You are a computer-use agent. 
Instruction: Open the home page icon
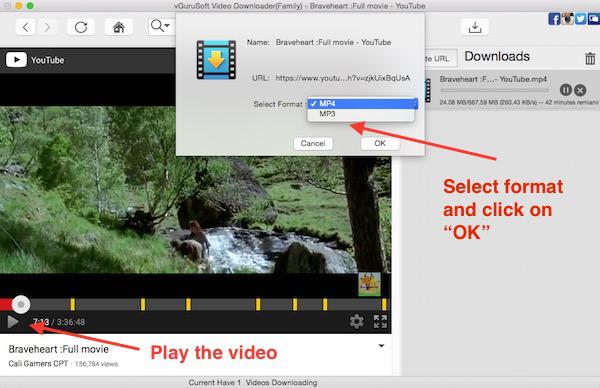coord(119,27)
